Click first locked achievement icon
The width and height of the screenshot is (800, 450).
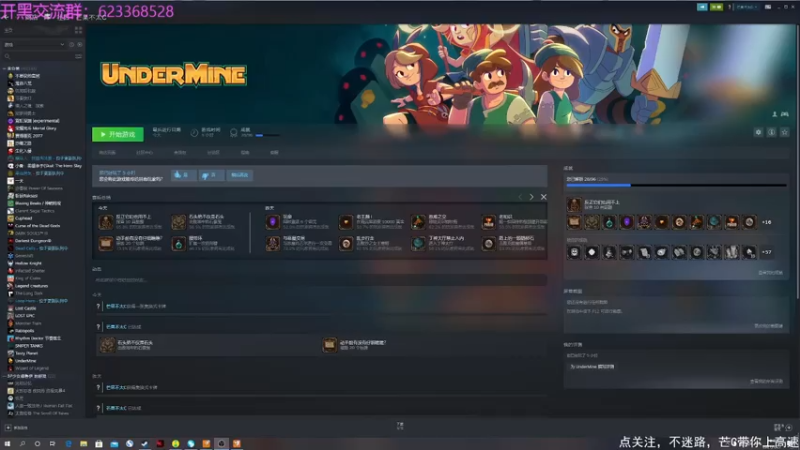click(574, 252)
